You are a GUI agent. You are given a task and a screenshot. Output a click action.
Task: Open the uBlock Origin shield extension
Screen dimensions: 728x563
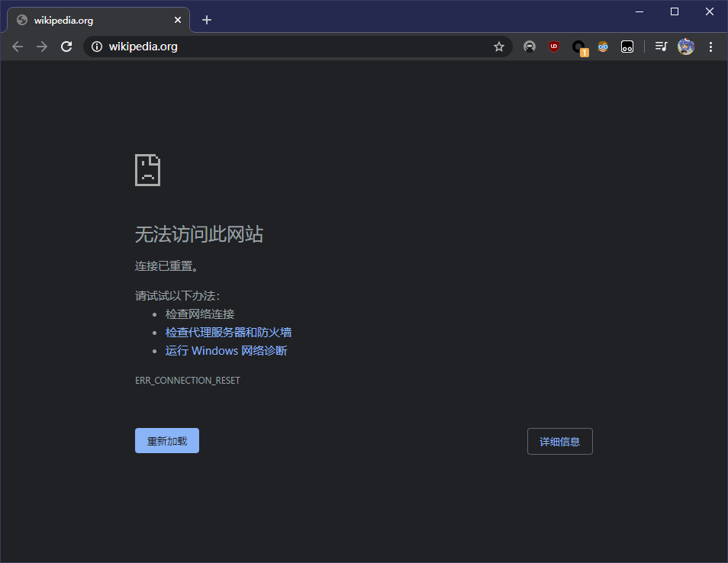tap(553, 47)
